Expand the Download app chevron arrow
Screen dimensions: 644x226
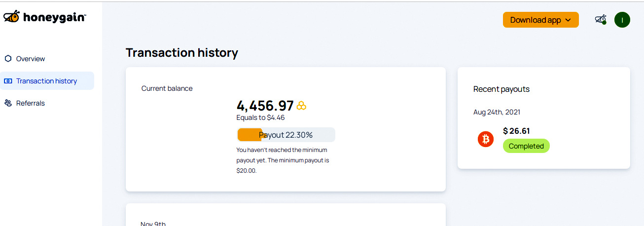pyautogui.click(x=568, y=20)
